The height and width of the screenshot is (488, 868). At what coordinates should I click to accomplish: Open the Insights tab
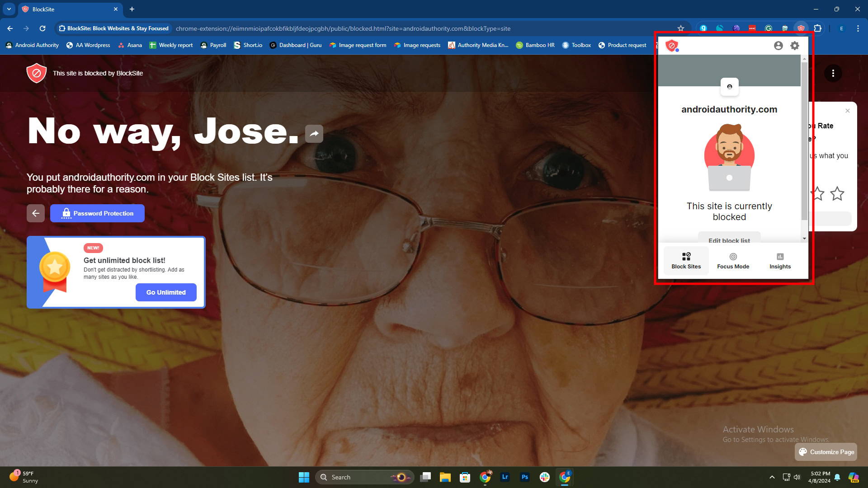point(780,261)
